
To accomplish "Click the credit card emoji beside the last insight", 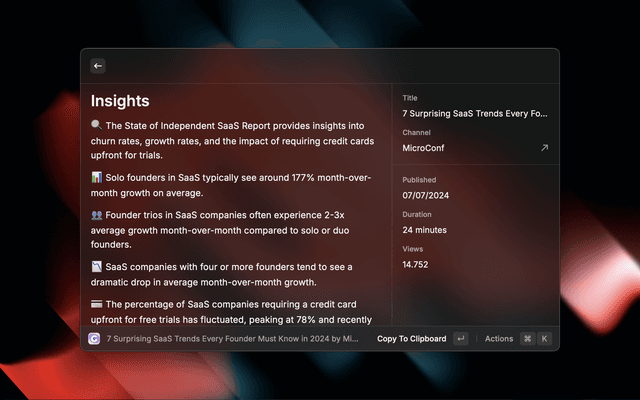I will pyautogui.click(x=96, y=304).
